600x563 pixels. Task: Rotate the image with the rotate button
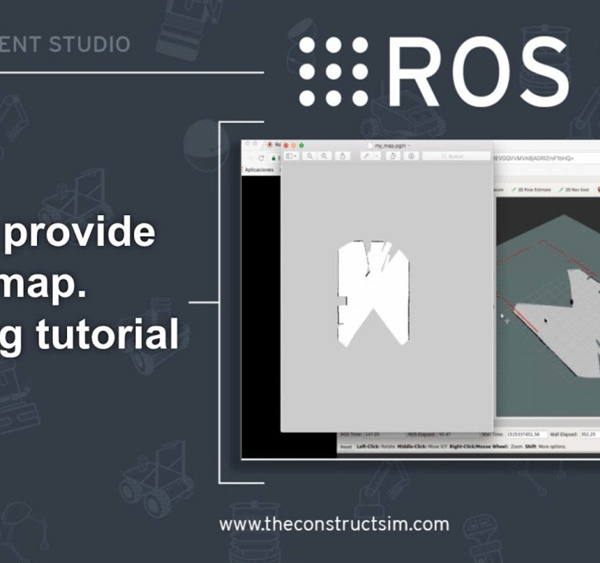(393, 156)
